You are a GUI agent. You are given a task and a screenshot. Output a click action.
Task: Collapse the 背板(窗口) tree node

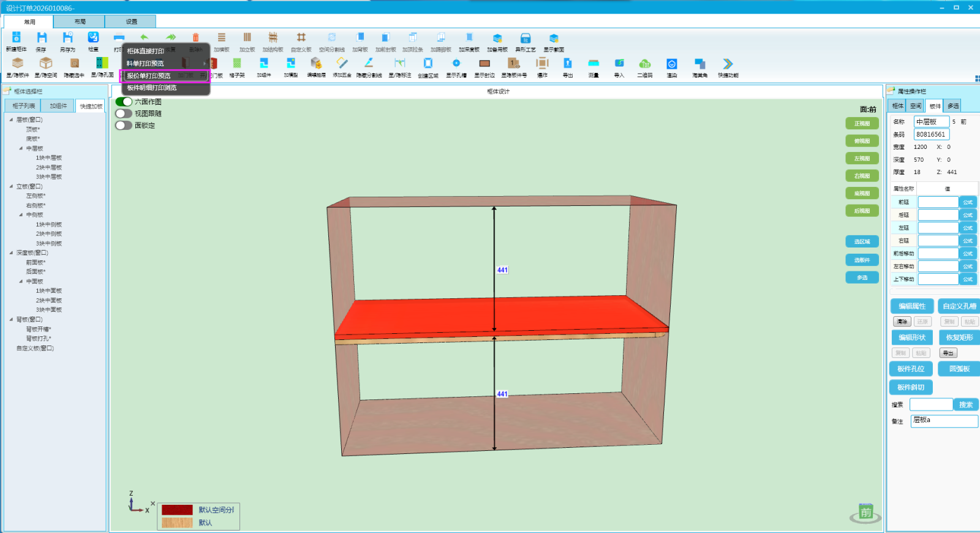coord(11,319)
